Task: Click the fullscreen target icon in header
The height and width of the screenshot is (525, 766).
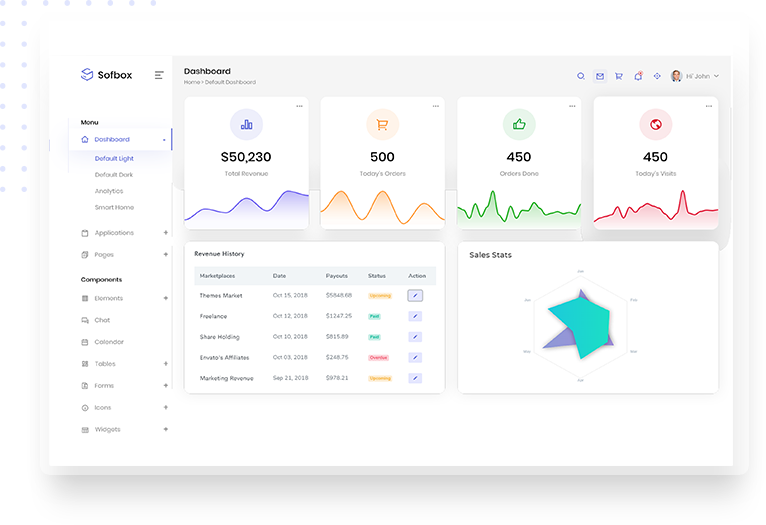Action: click(x=657, y=76)
